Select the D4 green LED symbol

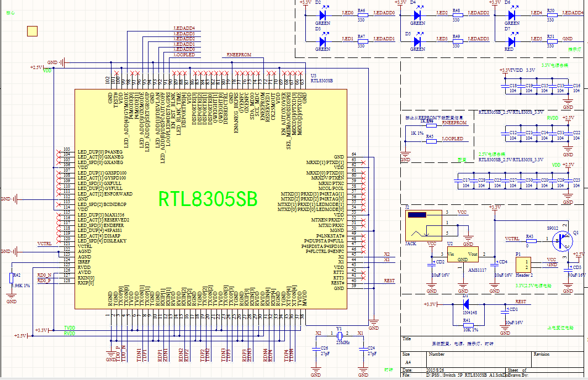pos(417,15)
